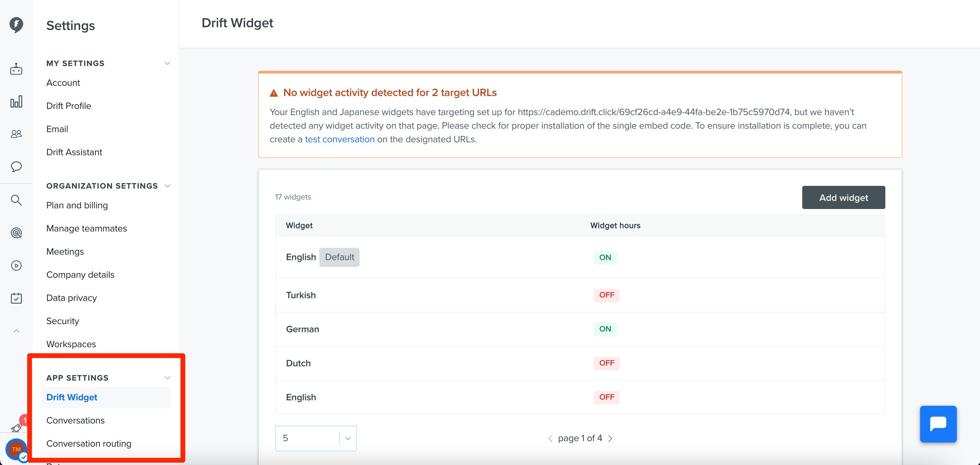Open Security settings
980x465 pixels.
62,321
